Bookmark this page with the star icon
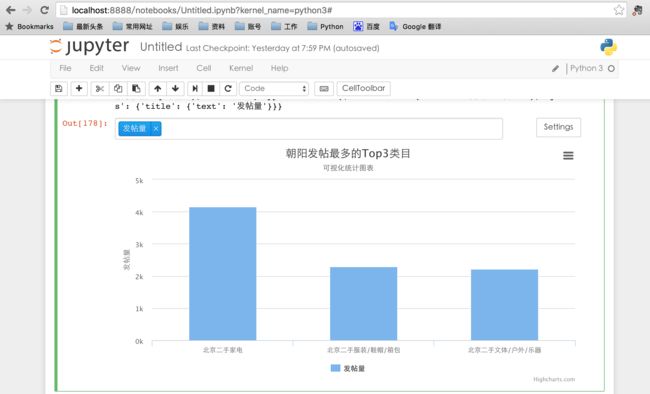Viewport: 650px width, 394px height. pyautogui.click(x=618, y=10)
